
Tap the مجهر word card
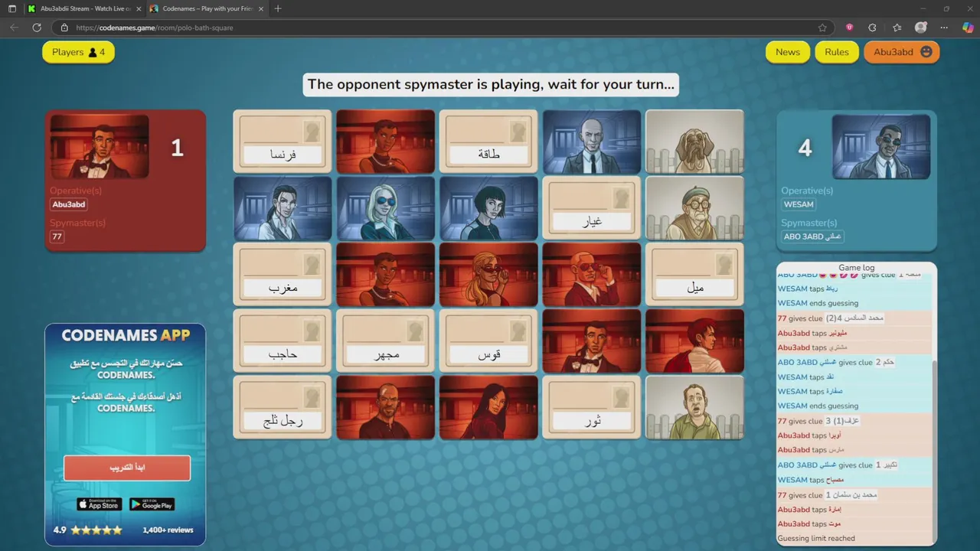[x=385, y=341]
